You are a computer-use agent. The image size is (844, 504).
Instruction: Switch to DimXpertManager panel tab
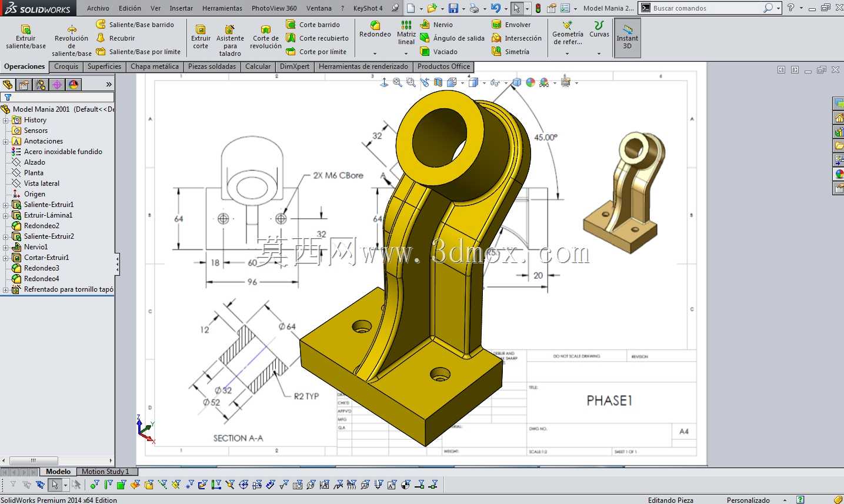point(57,85)
